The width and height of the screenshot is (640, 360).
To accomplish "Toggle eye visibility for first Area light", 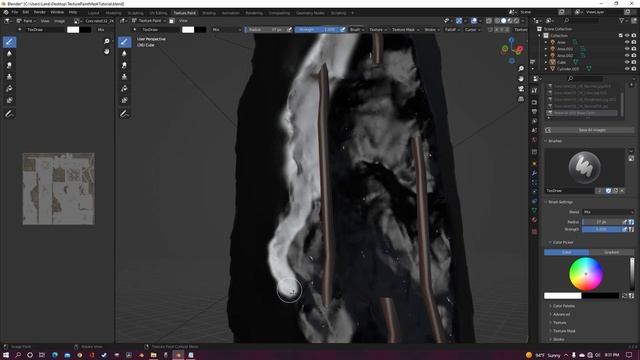I will click(x=627, y=42).
